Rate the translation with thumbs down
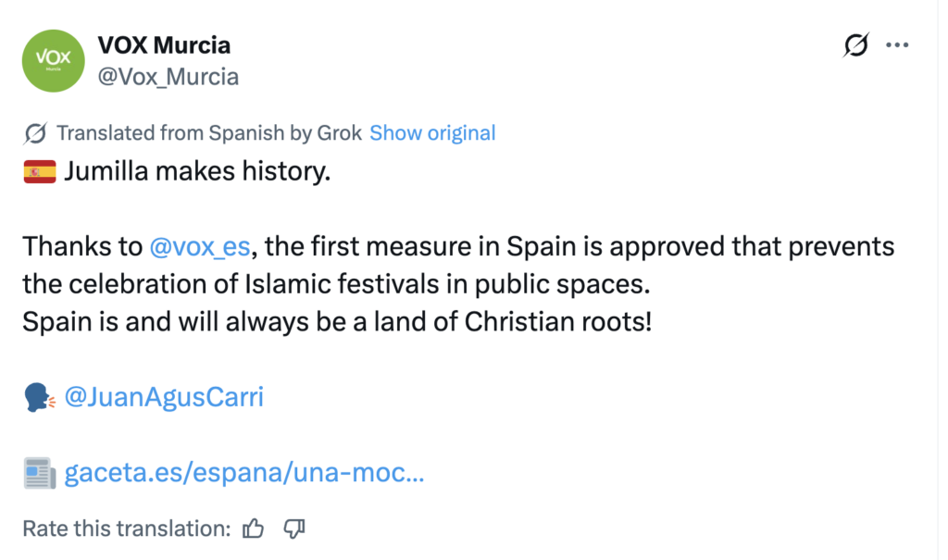 [x=294, y=529]
